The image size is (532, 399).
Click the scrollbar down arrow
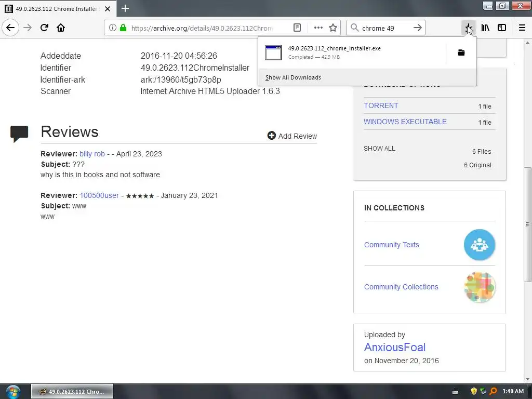coord(527,379)
